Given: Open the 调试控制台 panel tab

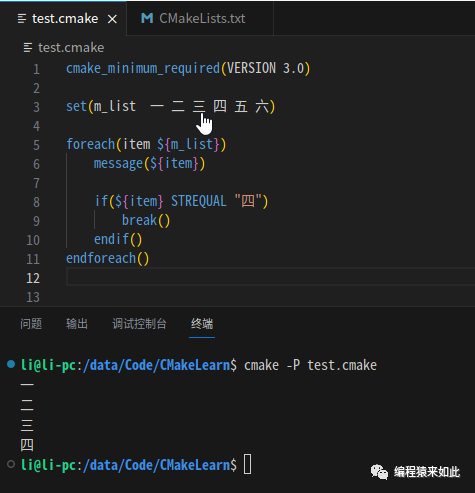Looking at the screenshot, I should click(139, 324).
